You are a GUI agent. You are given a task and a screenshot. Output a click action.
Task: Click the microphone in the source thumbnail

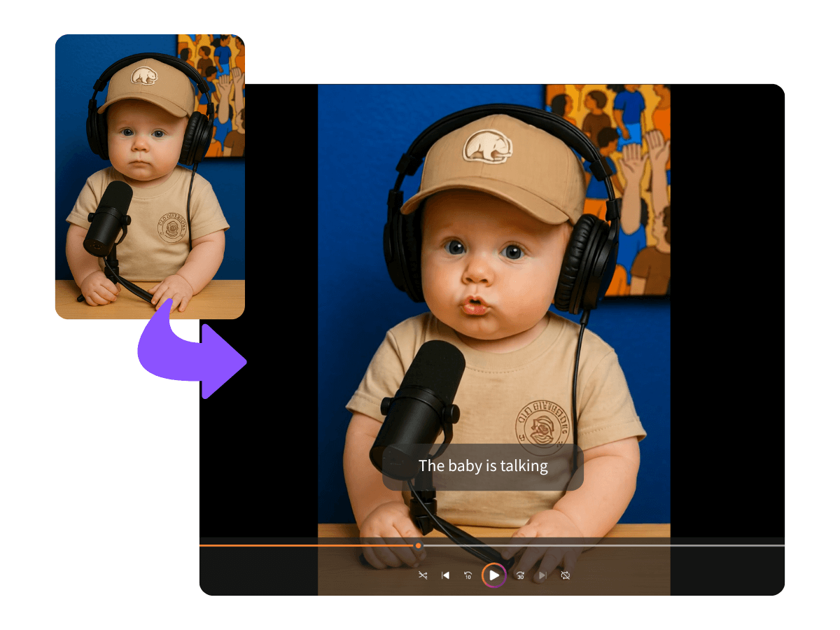click(x=108, y=217)
